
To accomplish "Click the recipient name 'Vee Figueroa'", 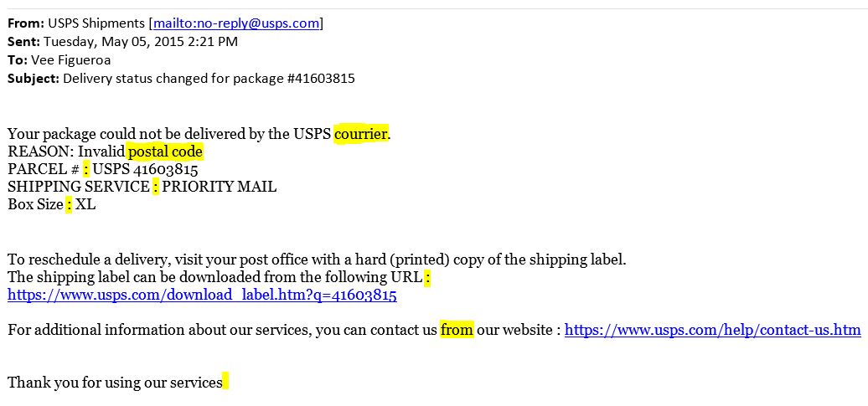I will click(x=71, y=59).
